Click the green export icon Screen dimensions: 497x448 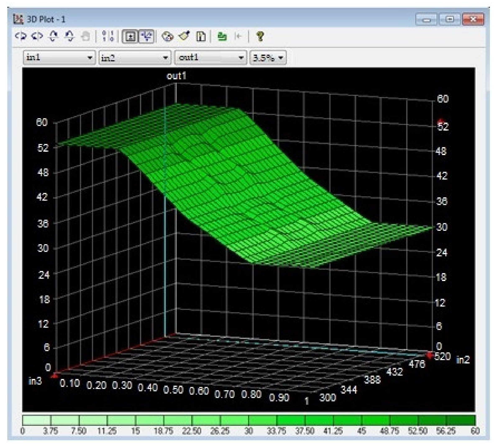point(222,36)
